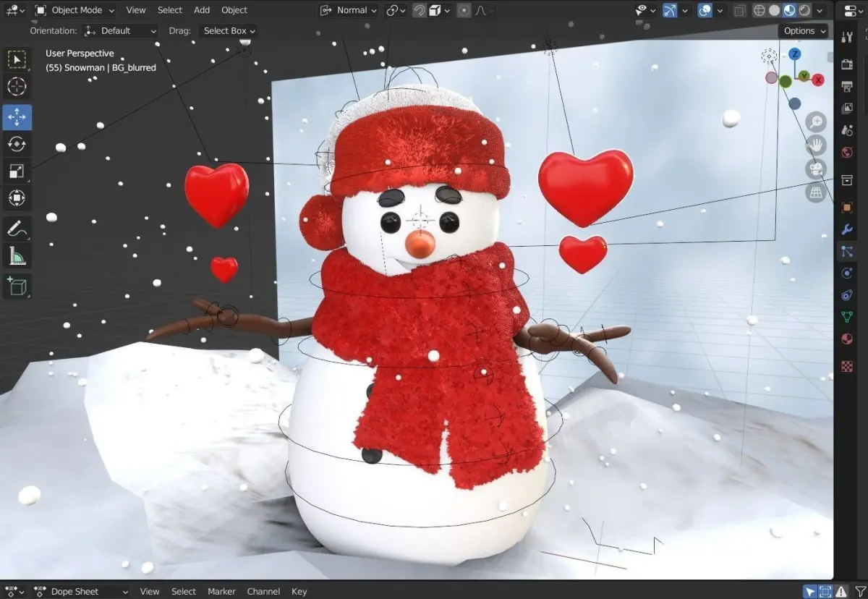Open the Tool properties tab
Image resolution: width=868 pixels, height=599 pixels.
847,36
